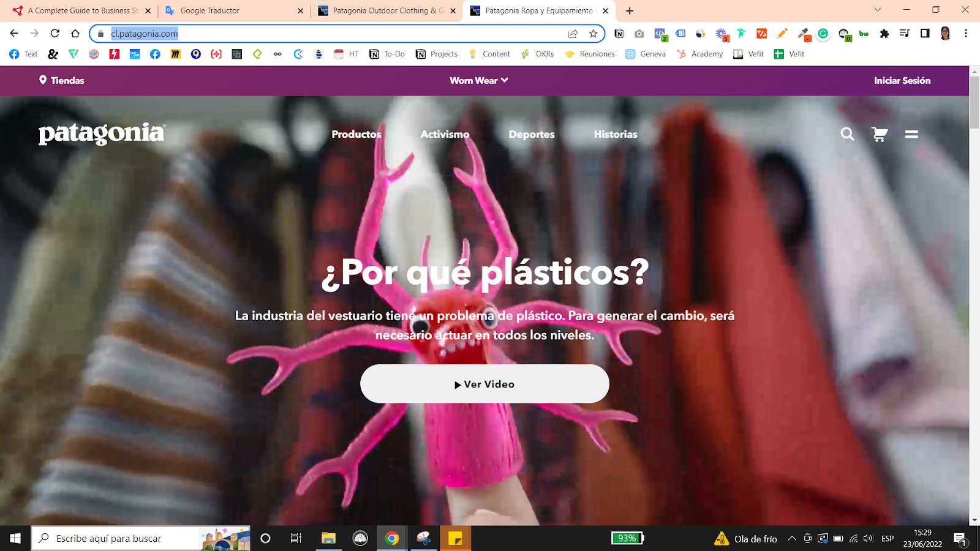Open the Projects bookmark
This screenshot has height=551, width=980.
click(x=437, y=54)
